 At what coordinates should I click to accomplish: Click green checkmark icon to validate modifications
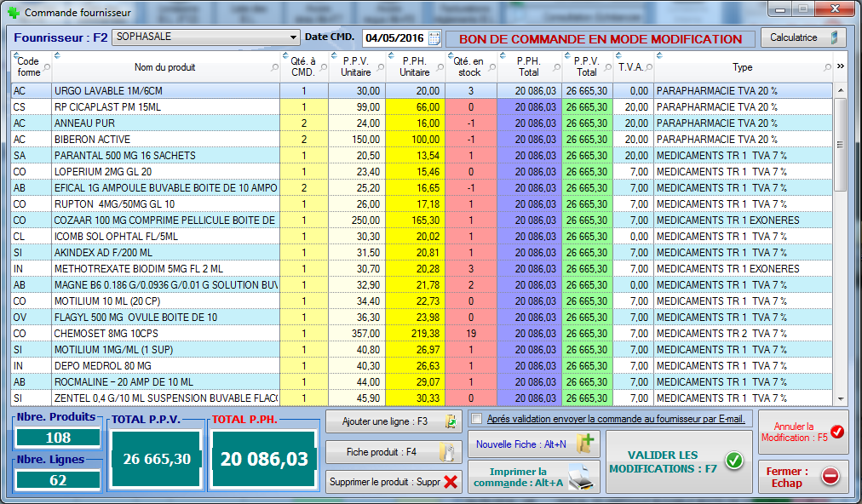tap(733, 461)
